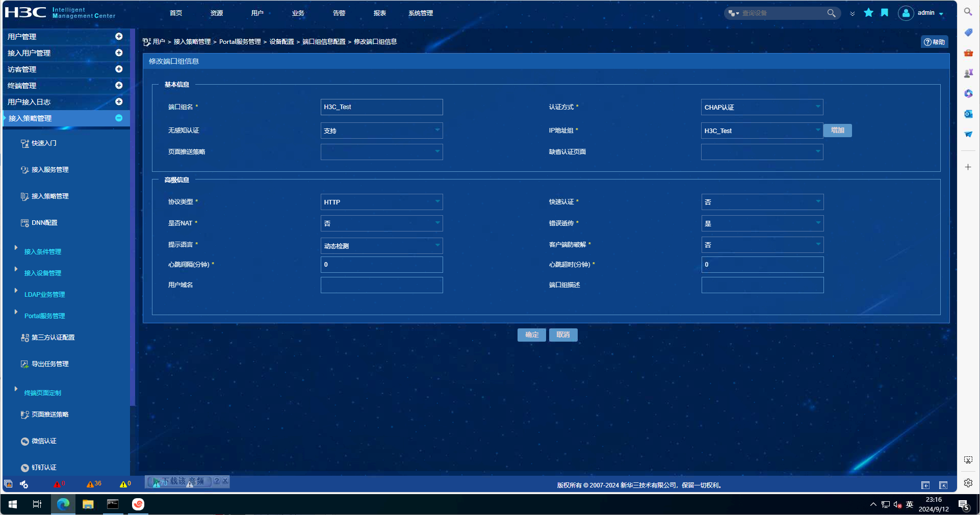Click the 心跳间隔(分钟) input field
Viewport: 980px width, 515px height.
pyautogui.click(x=381, y=265)
